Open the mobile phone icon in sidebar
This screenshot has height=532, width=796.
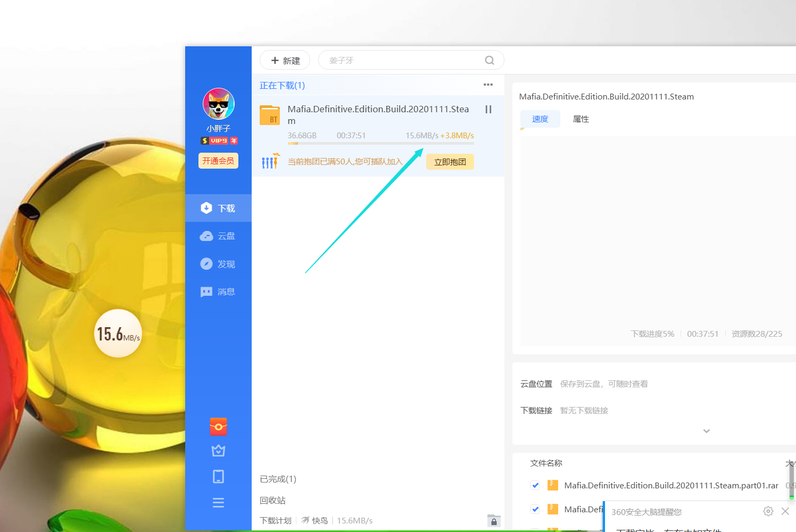(x=218, y=477)
